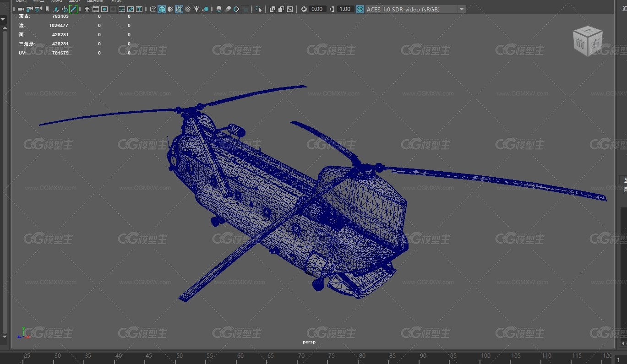Click the Safe Action icon

pyautogui.click(x=131, y=9)
